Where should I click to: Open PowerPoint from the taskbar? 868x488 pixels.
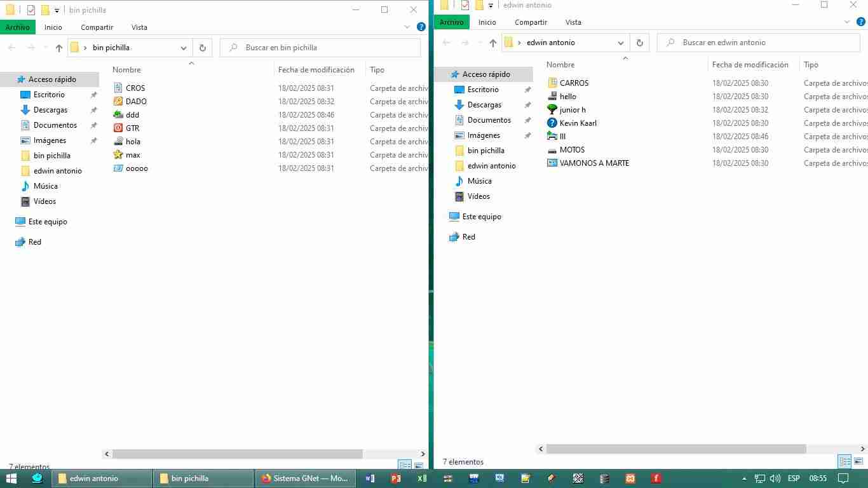[396, 478]
